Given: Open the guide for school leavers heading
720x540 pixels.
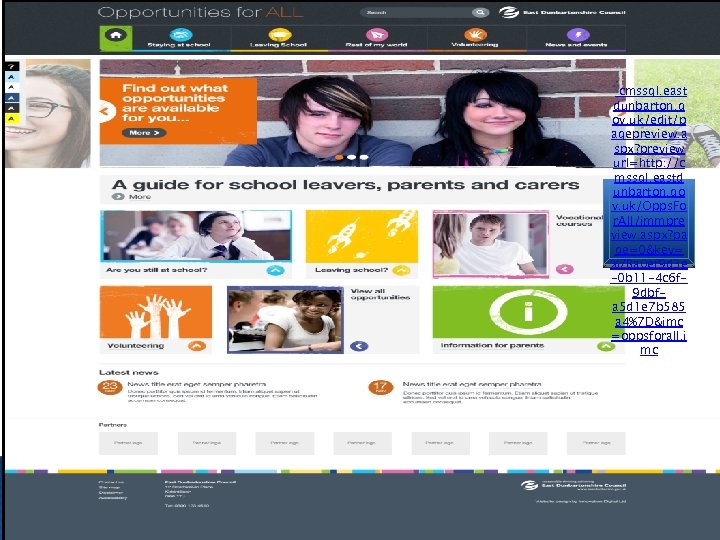Looking at the screenshot, I should coord(345,185).
